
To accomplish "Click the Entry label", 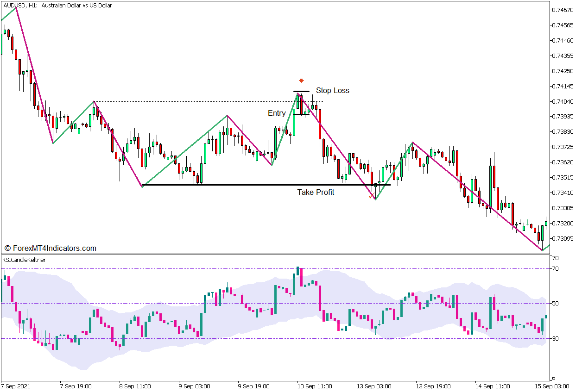I will (277, 113).
